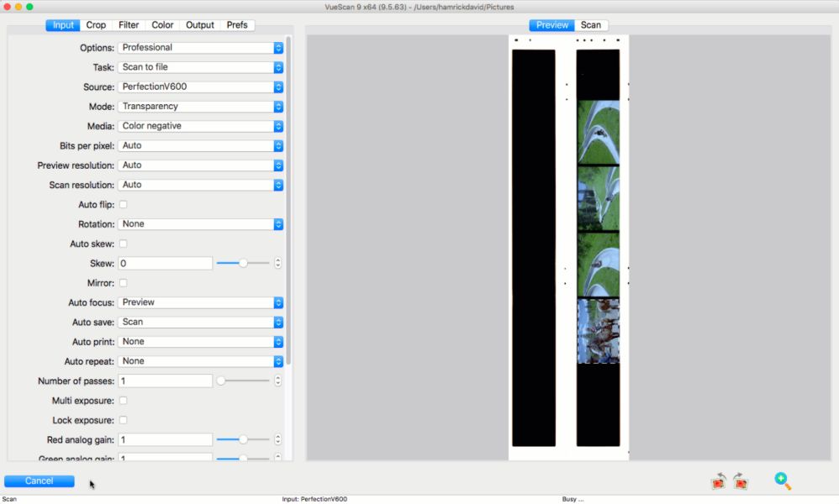The height and width of the screenshot is (504, 839).
Task: Click the Skew slider
Action: pyautogui.click(x=243, y=263)
